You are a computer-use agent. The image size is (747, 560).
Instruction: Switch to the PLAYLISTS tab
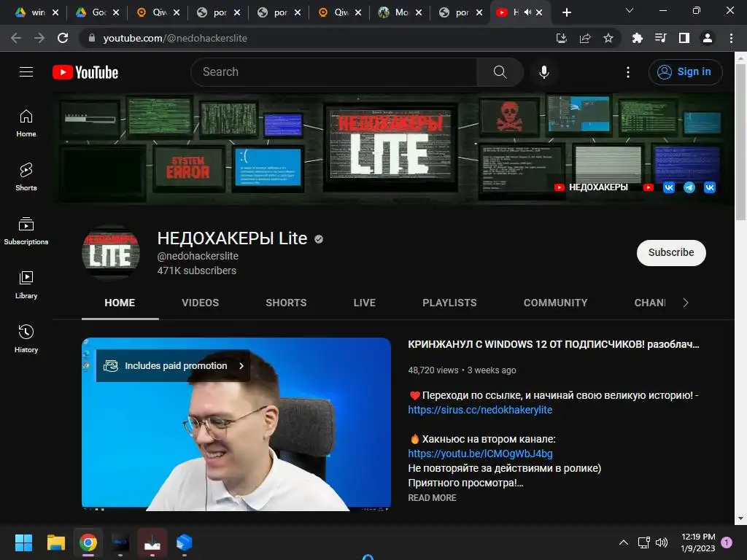449,303
